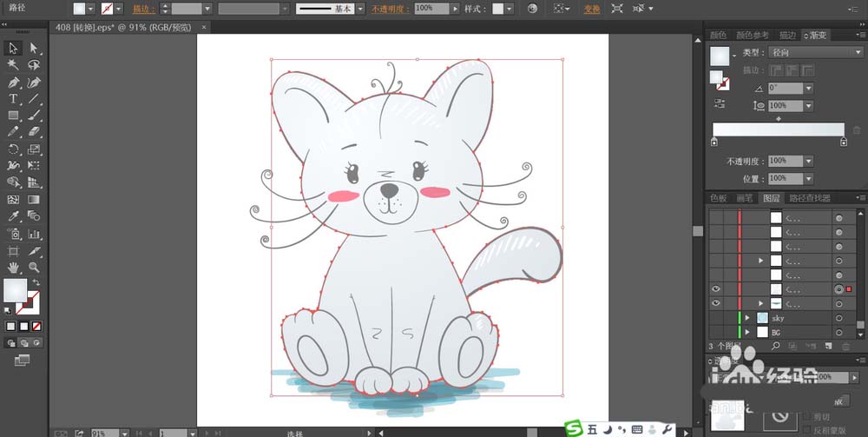
Task: Expand the BG layer
Action: pyautogui.click(x=746, y=333)
